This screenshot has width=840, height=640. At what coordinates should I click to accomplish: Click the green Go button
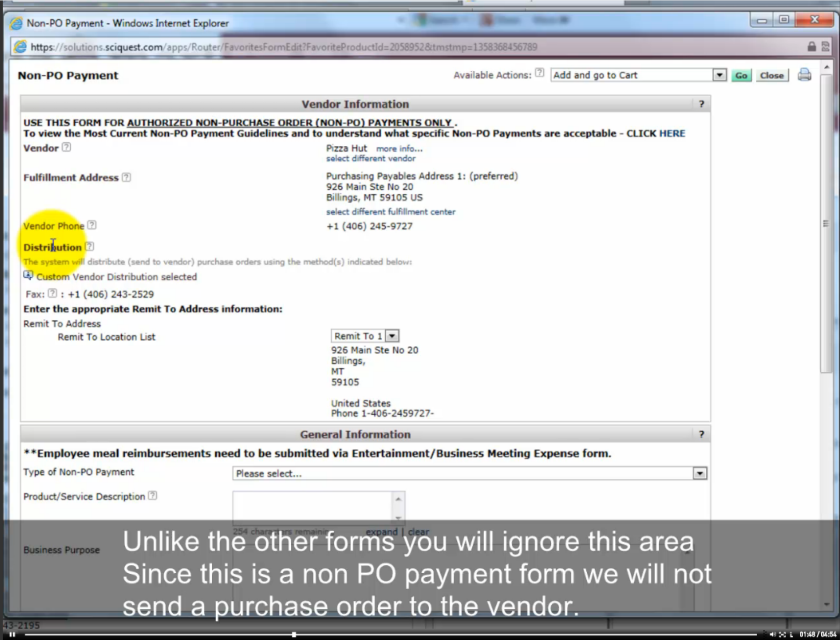coord(741,75)
